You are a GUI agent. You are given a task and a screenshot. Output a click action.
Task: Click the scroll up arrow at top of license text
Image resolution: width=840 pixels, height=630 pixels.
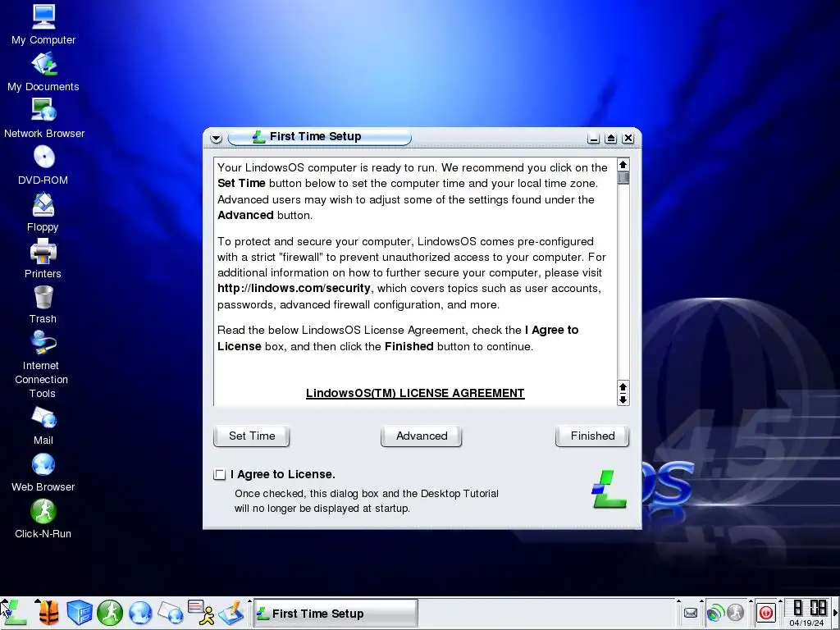point(623,164)
